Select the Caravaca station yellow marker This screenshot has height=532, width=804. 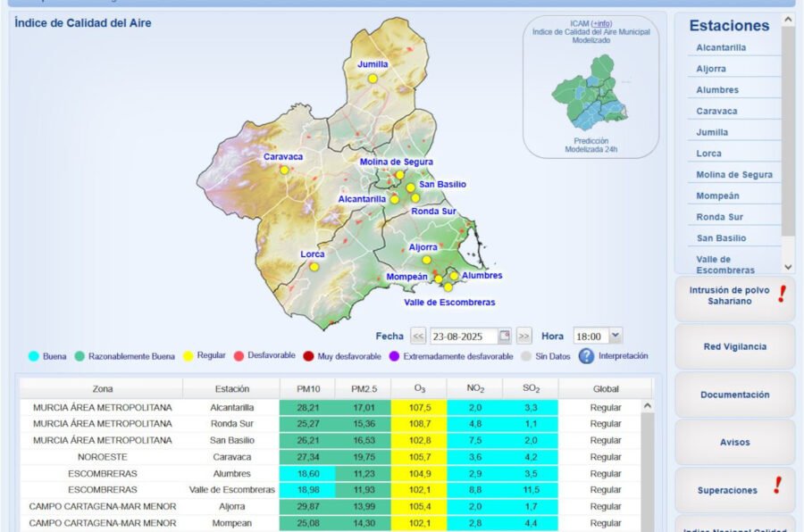(x=284, y=170)
